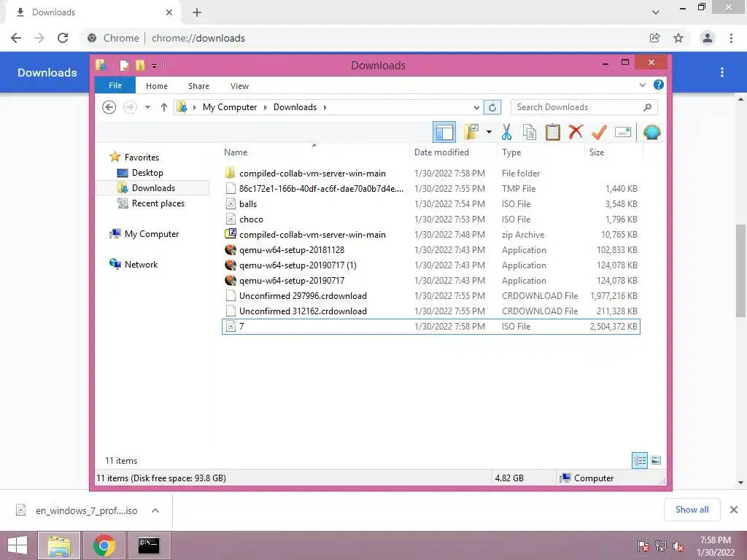Select qemu-w64-setup-20190717 (1) application

(430, 265)
